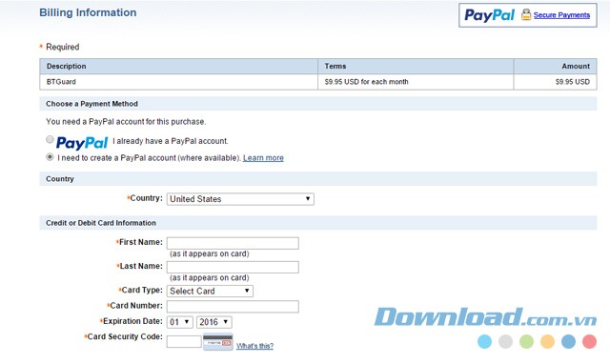Click the Credit or Debit Card Information heading

[101, 223]
